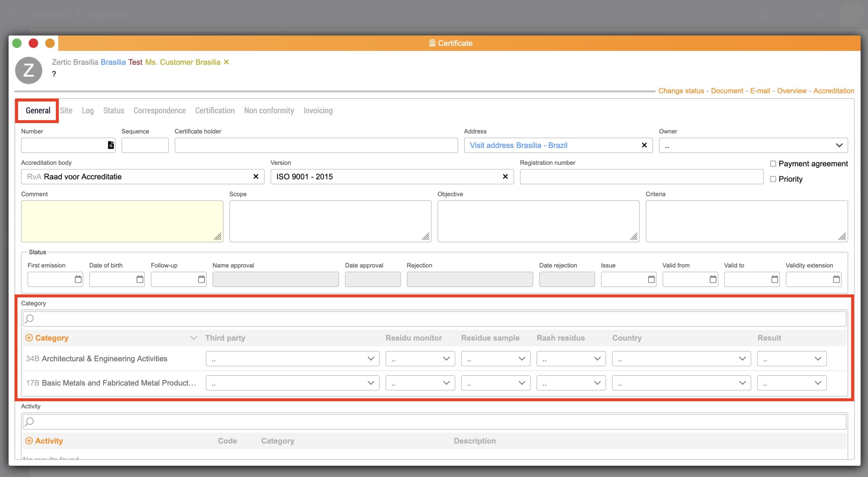Viewport: 868px width, 477px height.
Task: Open the Valid from calendar picker
Action: [713, 279]
